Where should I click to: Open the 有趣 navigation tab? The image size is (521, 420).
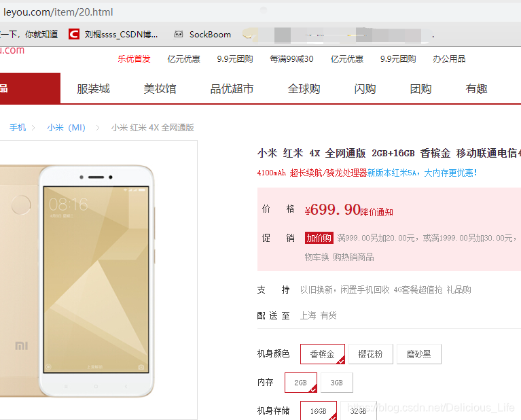point(476,89)
